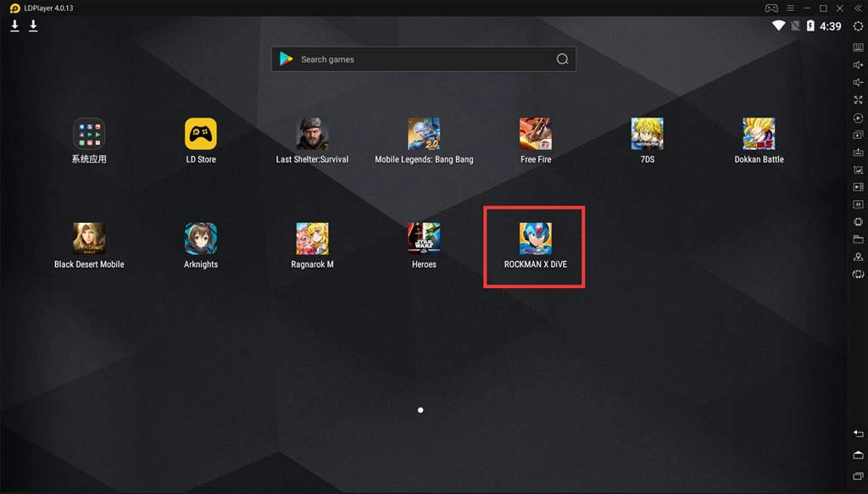Click the Android home button
The width and height of the screenshot is (868, 494).
[858, 455]
